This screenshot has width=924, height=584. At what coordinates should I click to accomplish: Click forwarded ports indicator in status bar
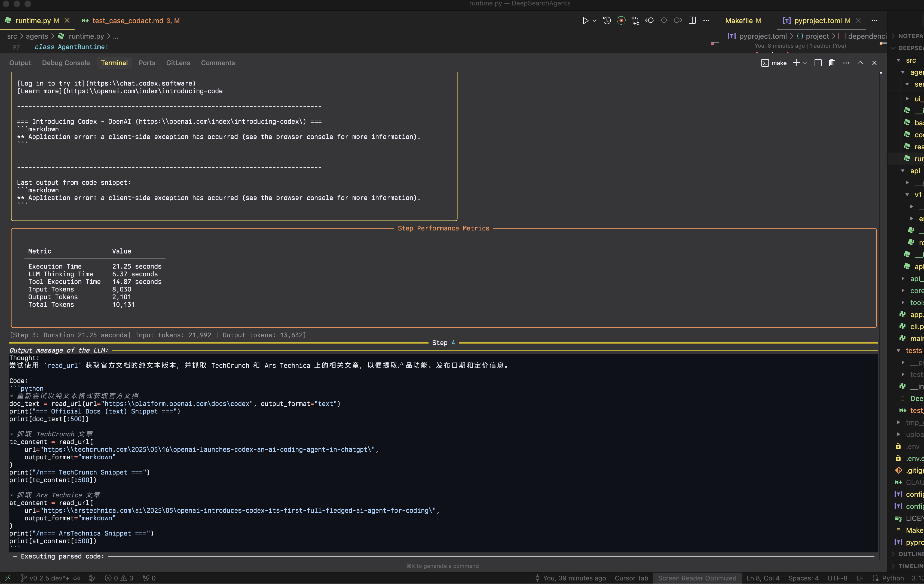coord(149,578)
